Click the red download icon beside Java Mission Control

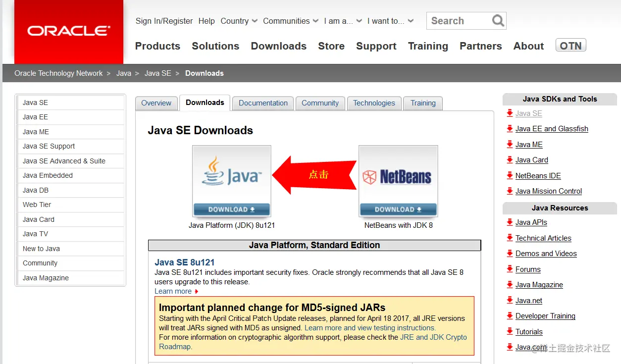click(x=510, y=191)
